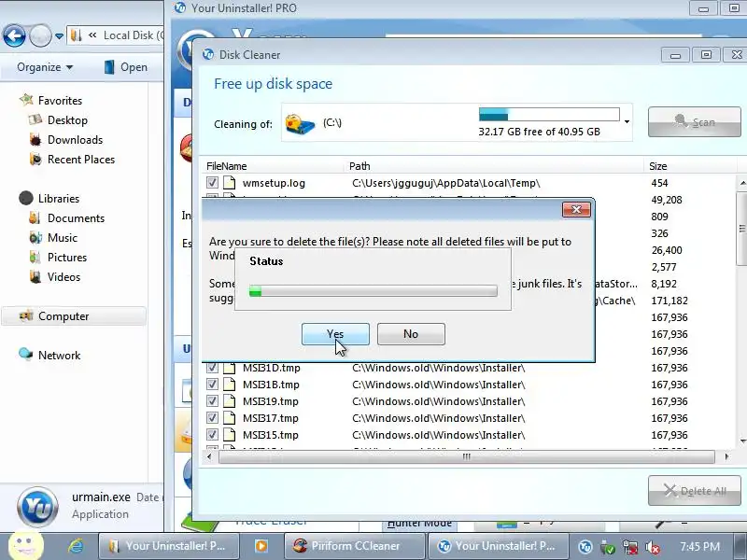Open Downloads in Explorer favorites

(75, 139)
